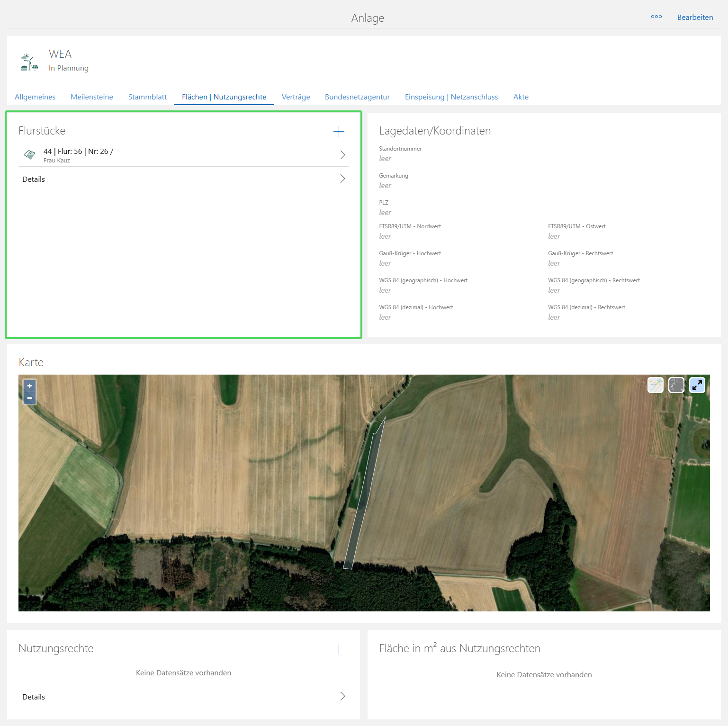Expand the map to fullscreen
728x726 pixels.
tap(697, 385)
